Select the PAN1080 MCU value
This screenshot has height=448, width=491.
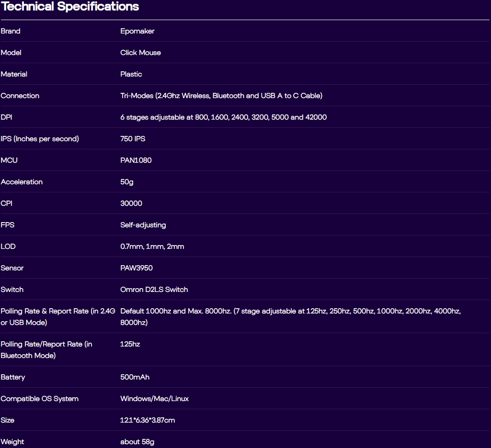tap(136, 160)
